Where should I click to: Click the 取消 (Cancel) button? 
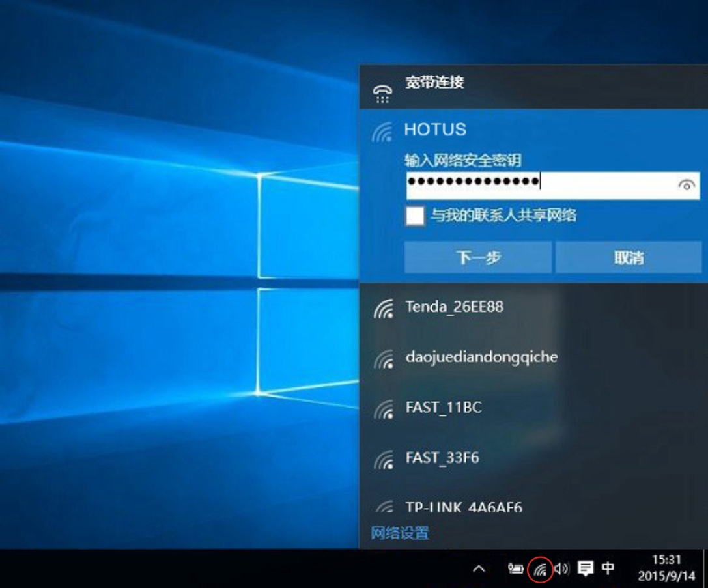(x=629, y=258)
